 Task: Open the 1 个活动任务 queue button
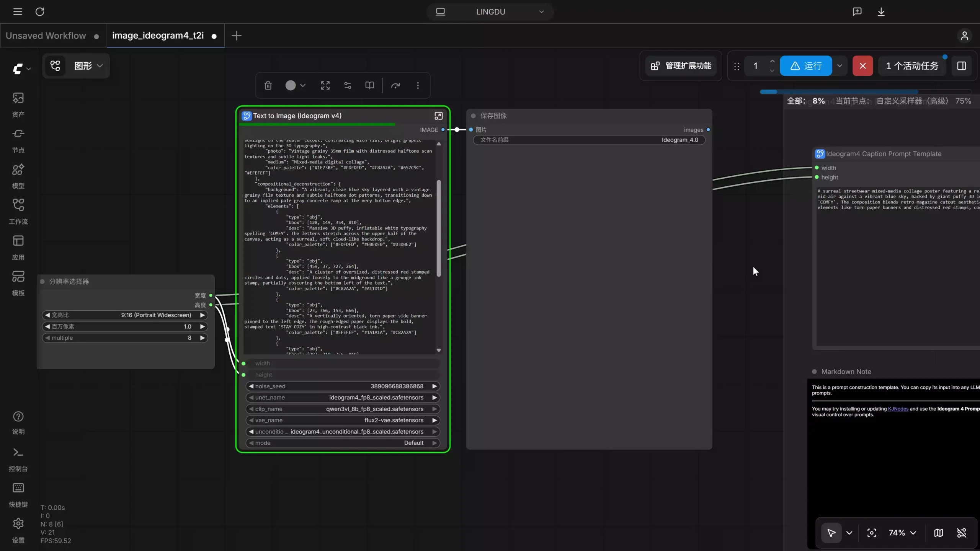(x=912, y=66)
